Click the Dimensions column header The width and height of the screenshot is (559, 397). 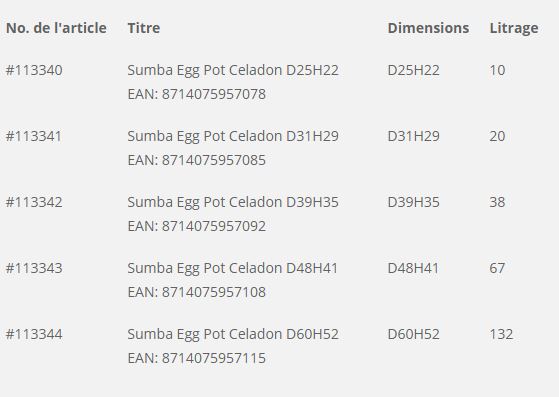[428, 28]
